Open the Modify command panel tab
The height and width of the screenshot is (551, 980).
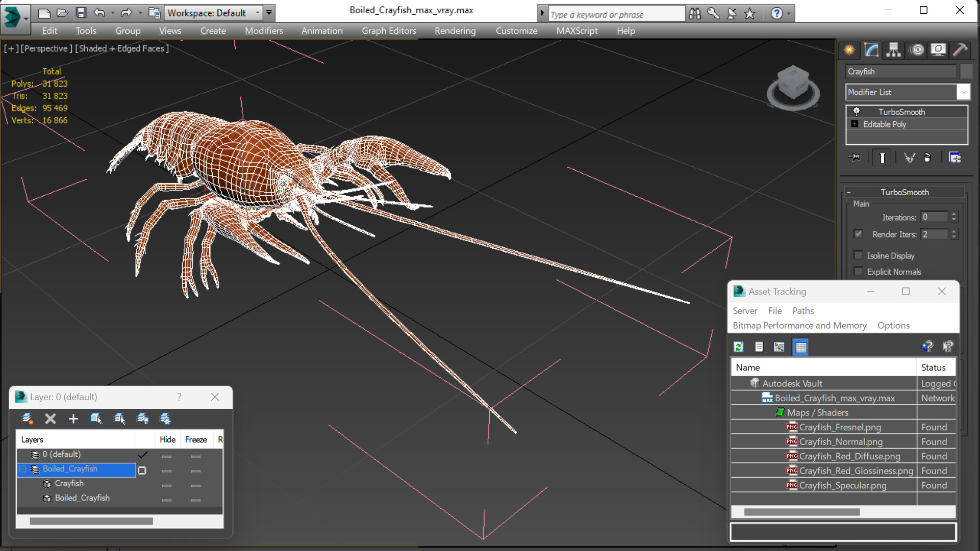point(871,50)
